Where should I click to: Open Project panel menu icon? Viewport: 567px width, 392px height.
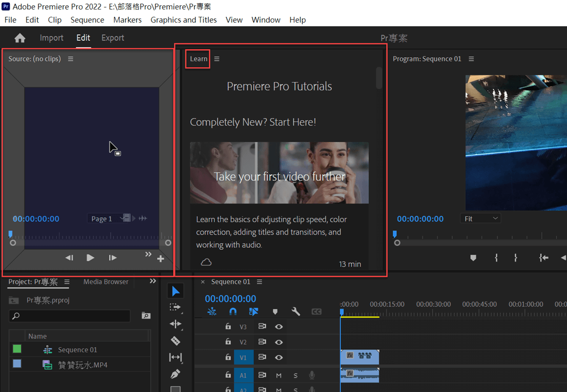coord(67,282)
